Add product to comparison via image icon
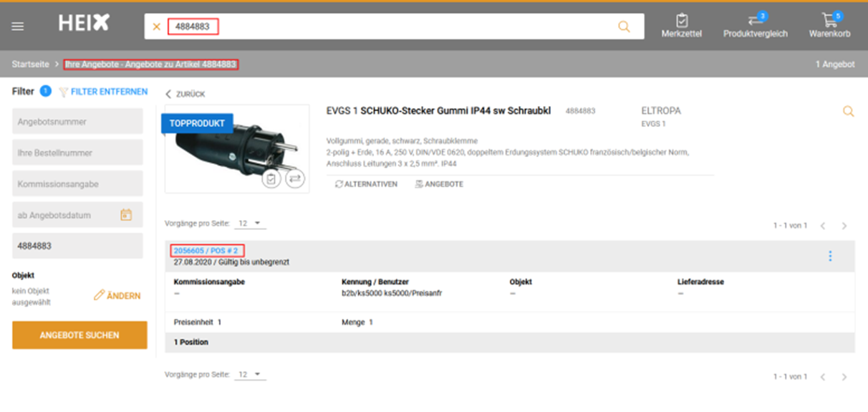 click(294, 179)
